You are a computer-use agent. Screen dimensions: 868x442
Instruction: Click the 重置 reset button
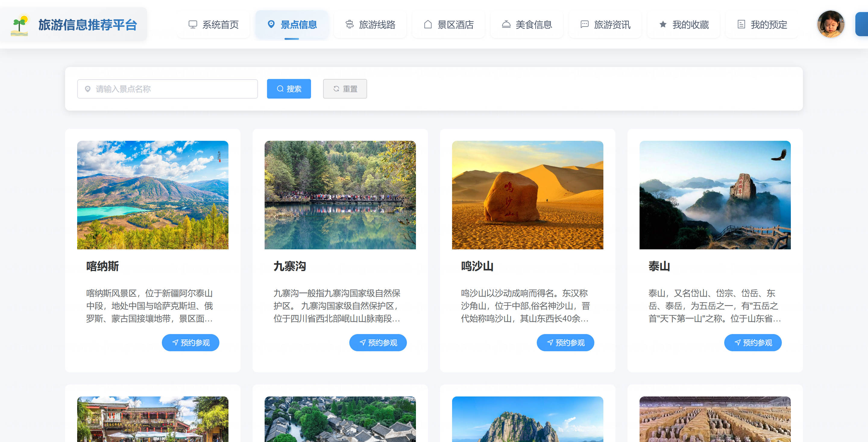point(345,89)
